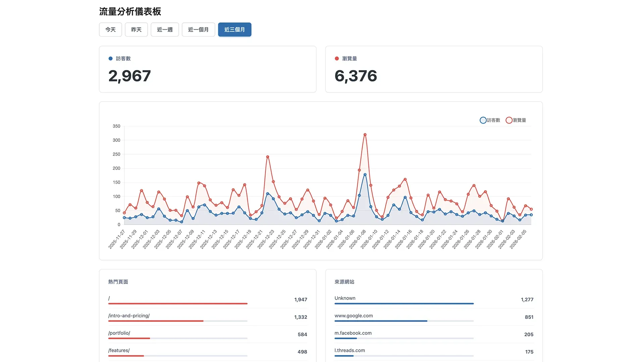
Task: Click the red dot beside 瀏覽量 card
Action: pyautogui.click(x=337, y=59)
